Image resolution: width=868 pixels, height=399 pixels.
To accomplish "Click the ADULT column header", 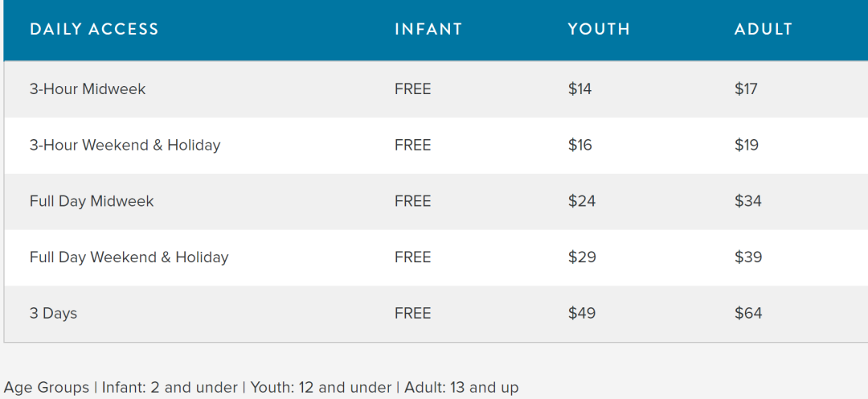I will click(763, 30).
